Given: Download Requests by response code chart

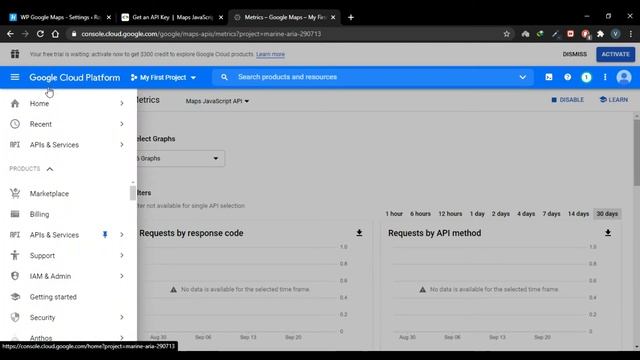Looking at the screenshot, I should point(359,233).
